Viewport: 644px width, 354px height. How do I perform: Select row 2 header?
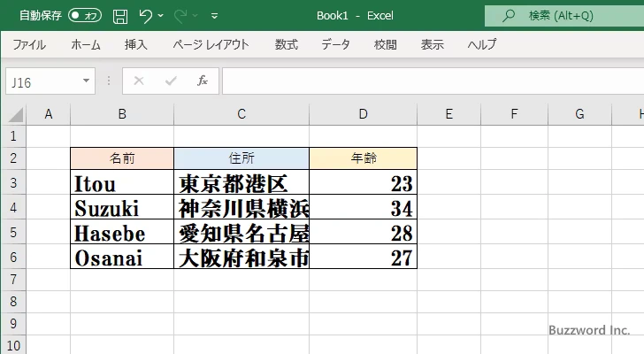click(x=13, y=158)
